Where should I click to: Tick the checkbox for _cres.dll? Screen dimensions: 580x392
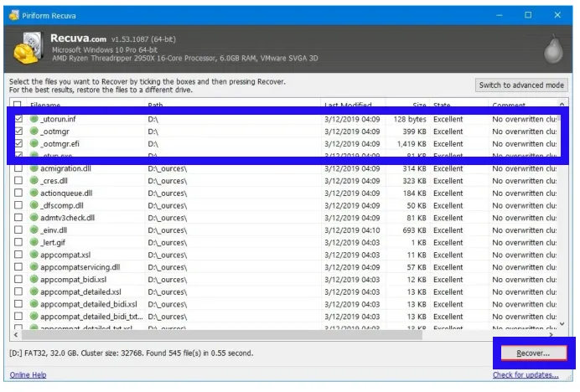(x=18, y=180)
